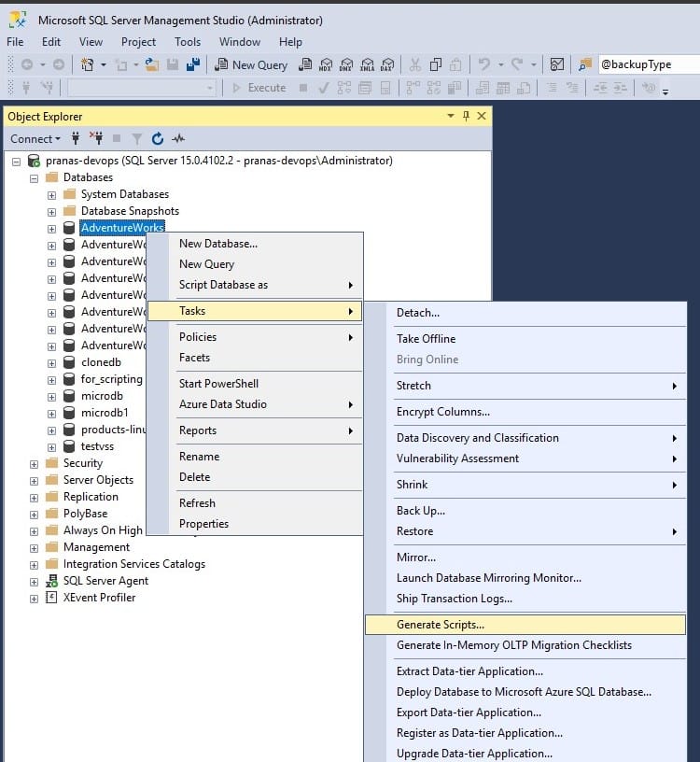Select New Database... in context menu

point(255,244)
